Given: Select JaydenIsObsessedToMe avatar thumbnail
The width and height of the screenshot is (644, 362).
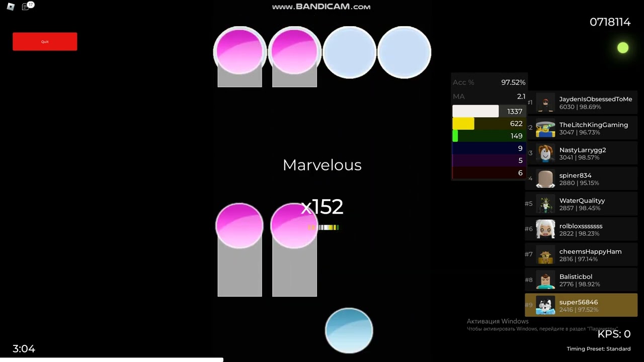Looking at the screenshot, I should 545,103.
